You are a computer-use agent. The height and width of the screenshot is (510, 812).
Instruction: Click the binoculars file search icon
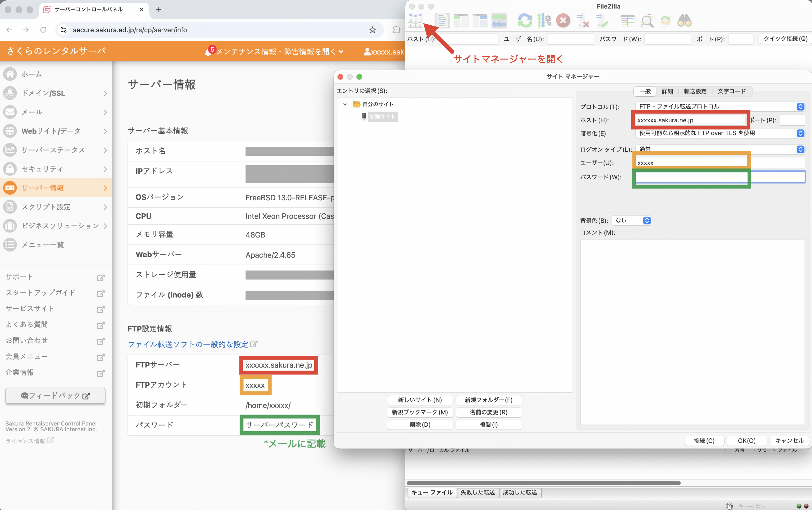[x=684, y=21]
